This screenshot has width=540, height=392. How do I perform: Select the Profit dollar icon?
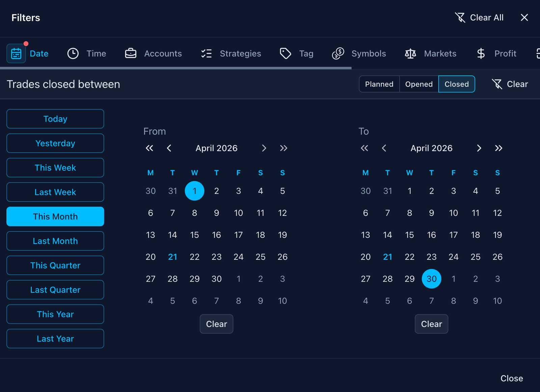[480, 53]
